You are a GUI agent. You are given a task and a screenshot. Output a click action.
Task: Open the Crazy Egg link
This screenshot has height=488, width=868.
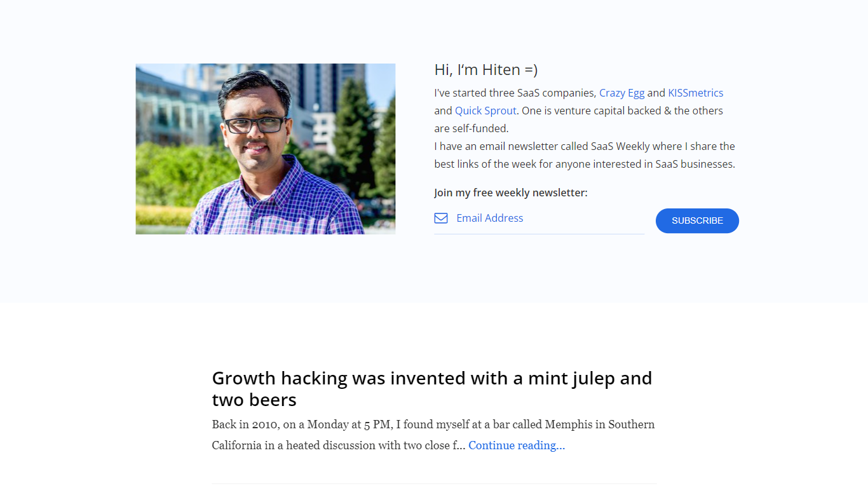(x=621, y=92)
